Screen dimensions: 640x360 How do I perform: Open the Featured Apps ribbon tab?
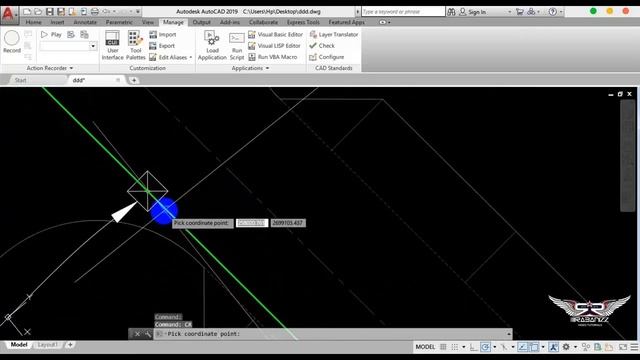click(x=347, y=22)
